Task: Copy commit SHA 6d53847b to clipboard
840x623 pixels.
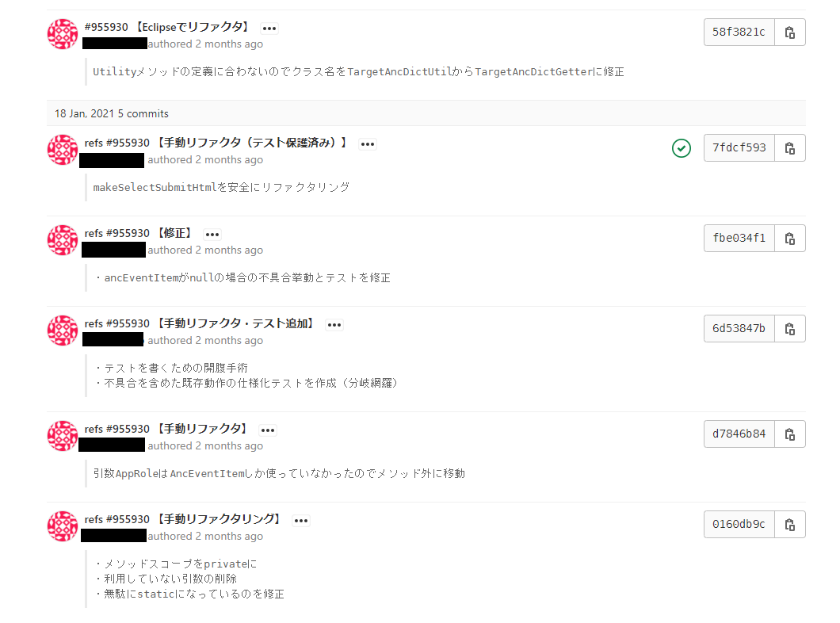Action: coord(789,328)
